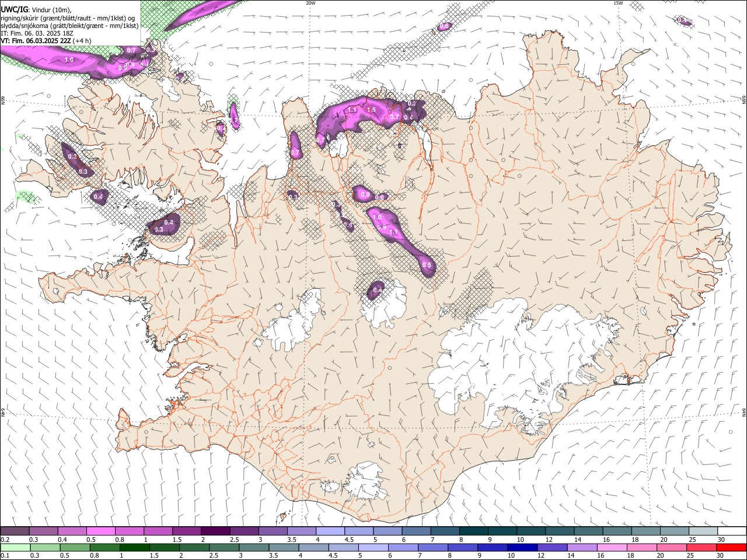The image size is (747, 560).
Task: Click the '0.2' label on the upper scale
Action: (5, 540)
